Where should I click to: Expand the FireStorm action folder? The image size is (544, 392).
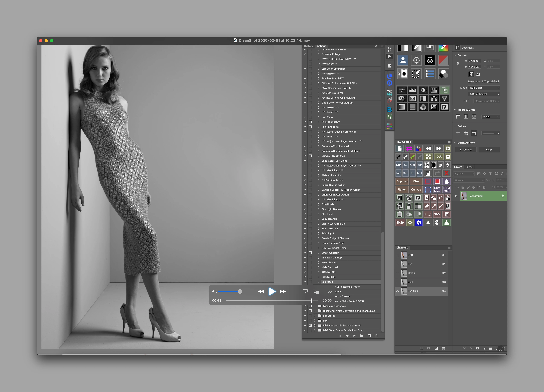click(x=315, y=316)
